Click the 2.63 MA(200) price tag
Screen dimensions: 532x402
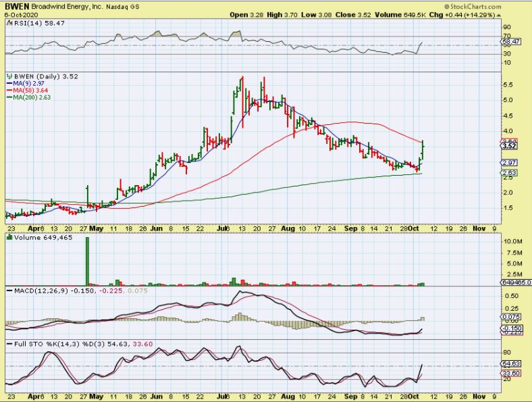pyautogui.click(x=509, y=173)
